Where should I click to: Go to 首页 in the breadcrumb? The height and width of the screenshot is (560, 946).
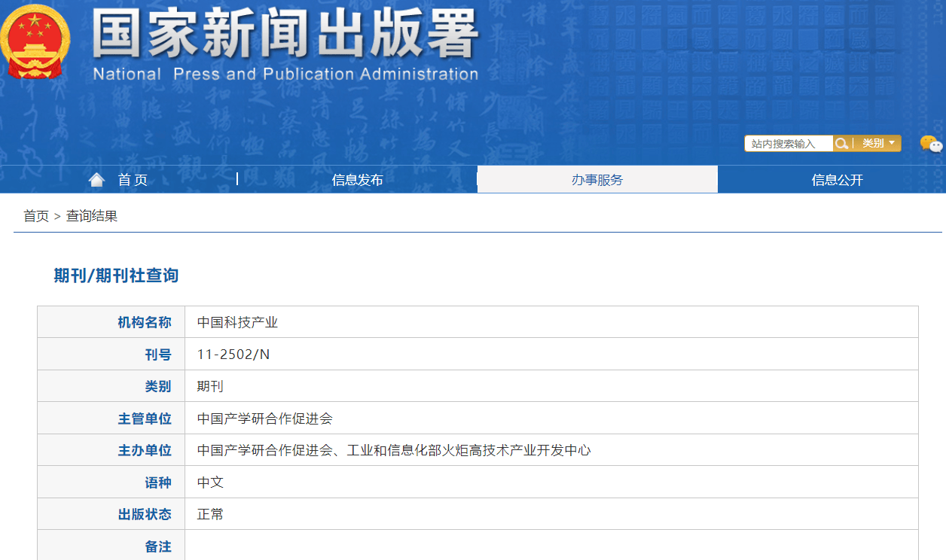pyautogui.click(x=36, y=216)
